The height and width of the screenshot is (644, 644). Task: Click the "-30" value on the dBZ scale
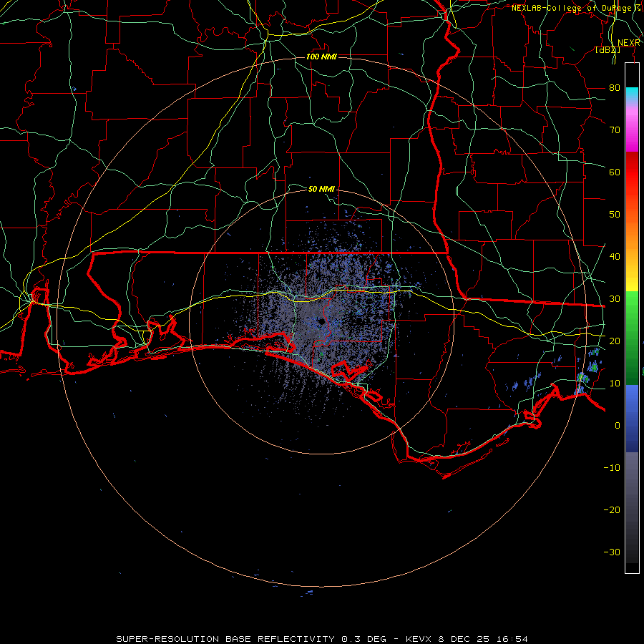pos(612,552)
